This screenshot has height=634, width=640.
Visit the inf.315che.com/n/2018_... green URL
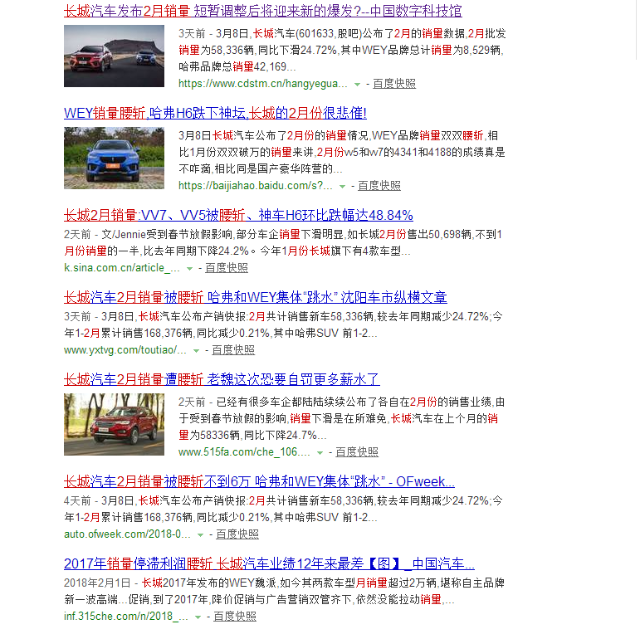126,616
